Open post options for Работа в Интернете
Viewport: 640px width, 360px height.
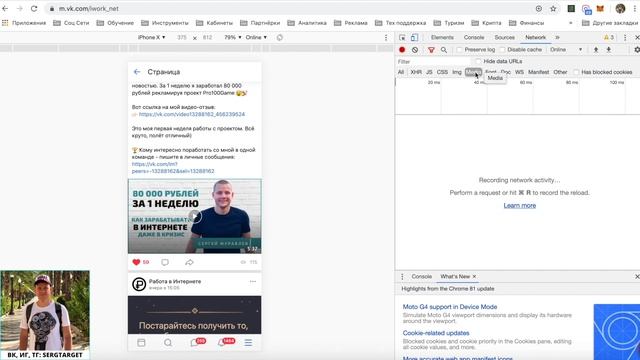[x=253, y=281]
